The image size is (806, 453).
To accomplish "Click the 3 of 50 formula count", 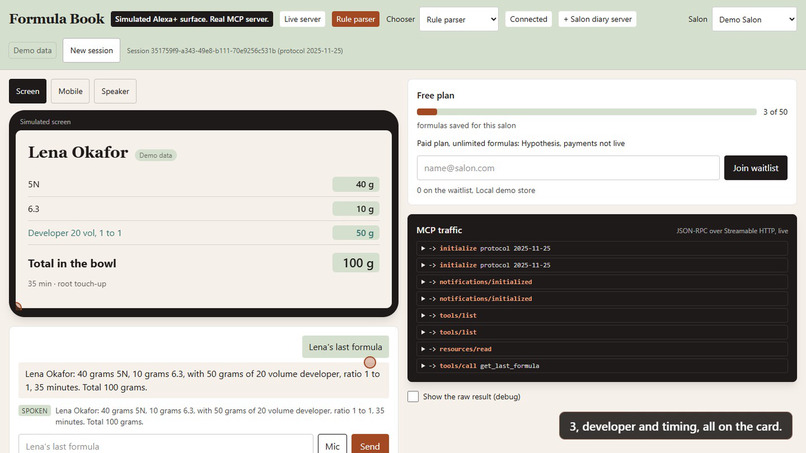I will point(775,112).
